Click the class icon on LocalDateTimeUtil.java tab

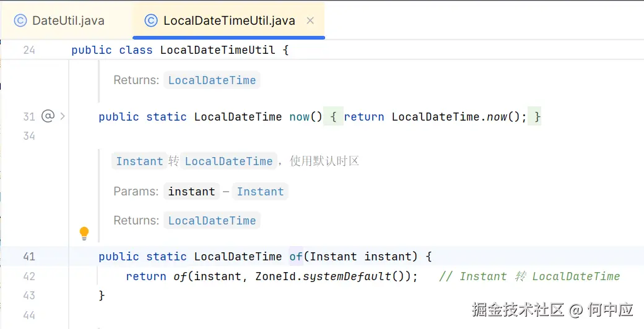pyautogui.click(x=151, y=20)
